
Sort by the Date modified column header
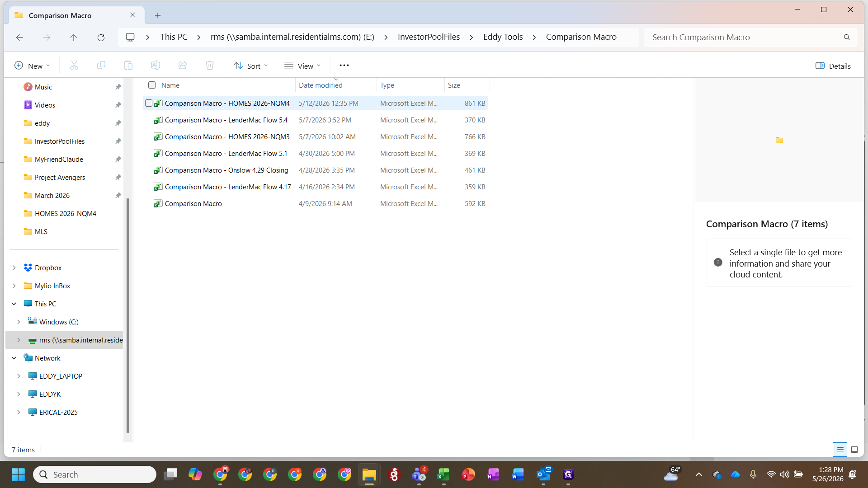321,85
